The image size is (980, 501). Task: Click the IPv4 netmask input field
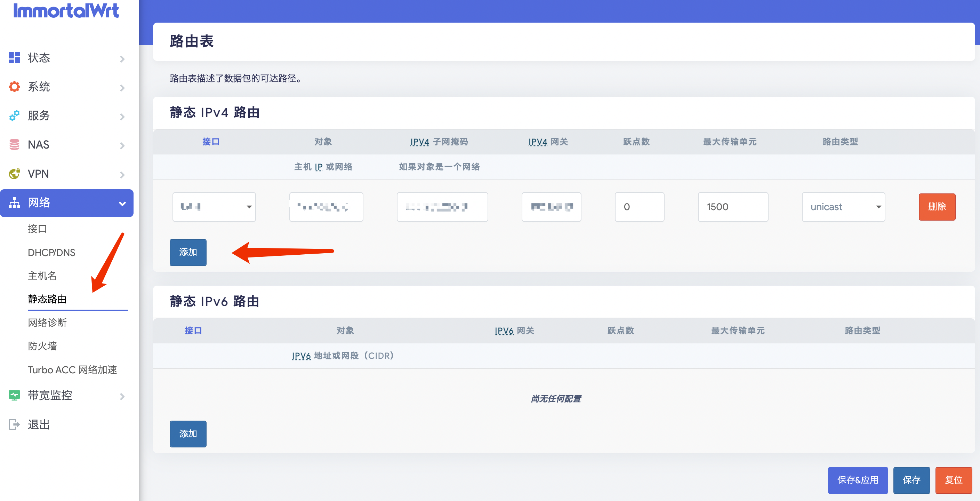(442, 207)
